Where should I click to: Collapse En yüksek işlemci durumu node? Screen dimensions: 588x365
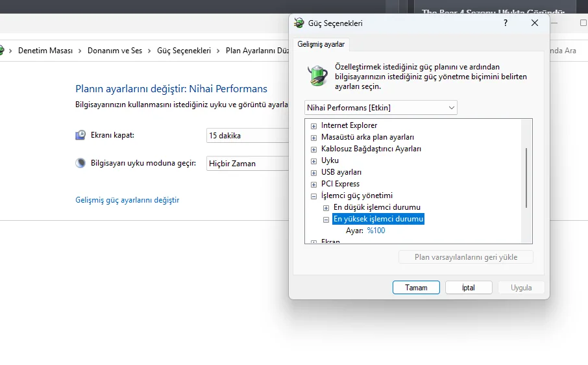point(326,220)
